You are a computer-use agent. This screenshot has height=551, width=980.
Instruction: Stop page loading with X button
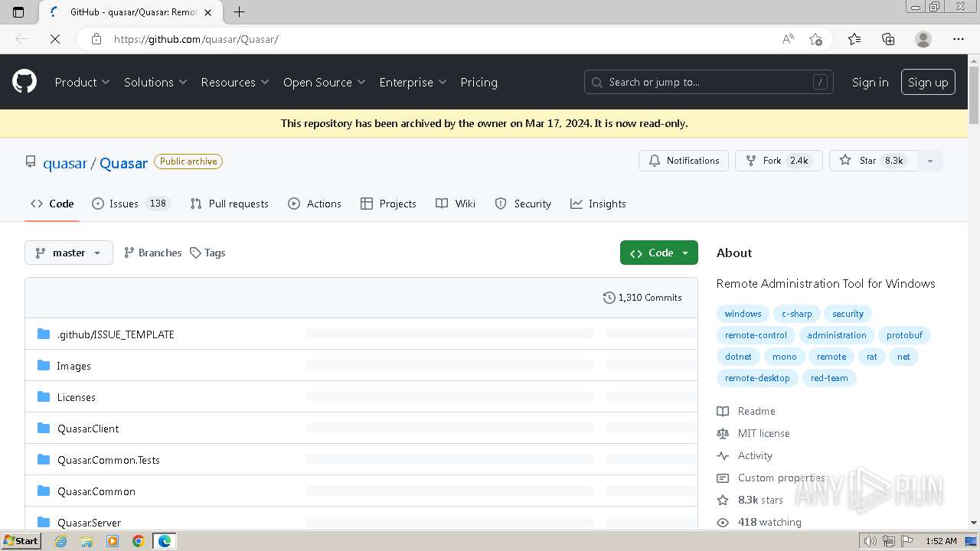pyautogui.click(x=55, y=39)
